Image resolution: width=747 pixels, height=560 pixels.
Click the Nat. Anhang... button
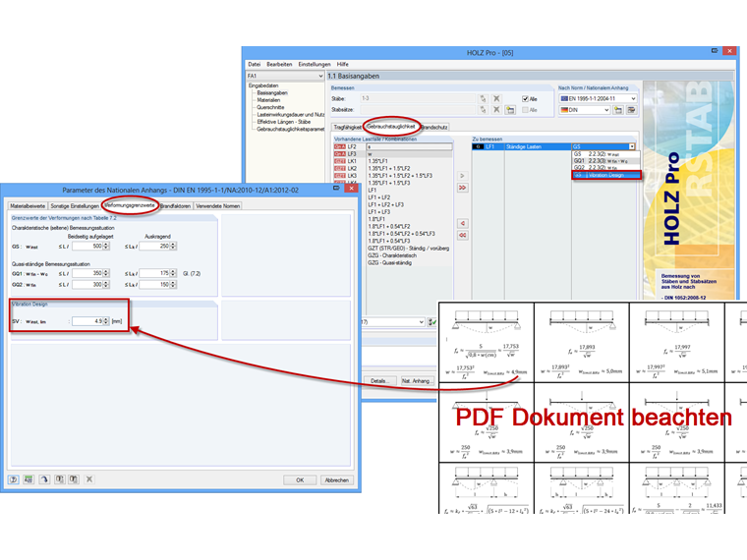(x=417, y=381)
